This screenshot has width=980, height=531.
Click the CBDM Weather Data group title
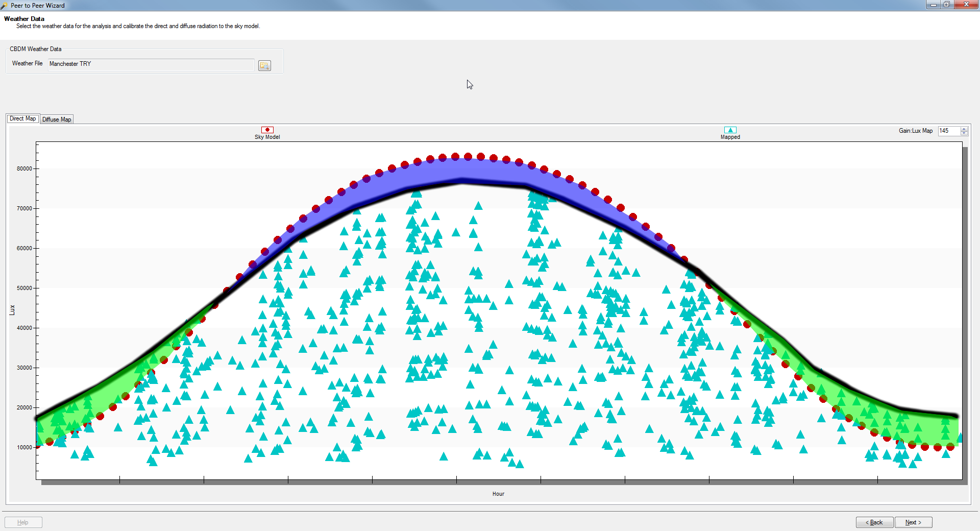(x=36, y=49)
